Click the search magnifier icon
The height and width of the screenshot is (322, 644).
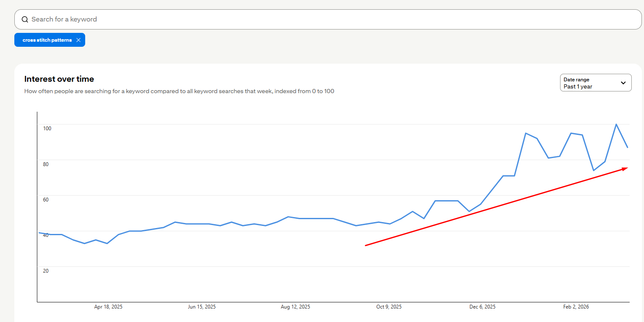25,19
